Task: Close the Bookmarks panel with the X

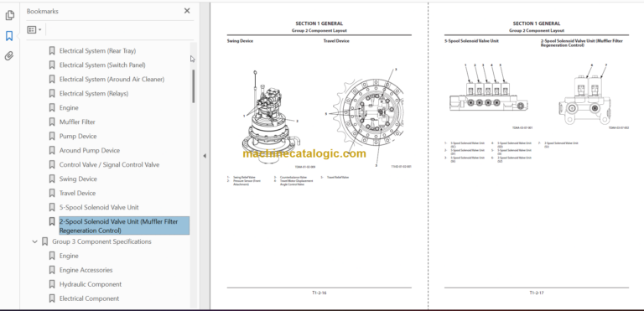Action: tap(187, 11)
